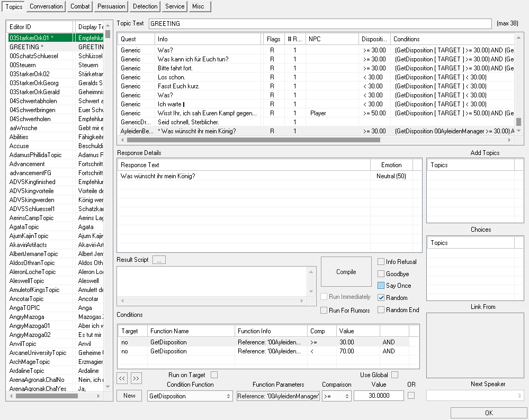
Task: Click the Topic Text input field
Action: tap(319, 24)
